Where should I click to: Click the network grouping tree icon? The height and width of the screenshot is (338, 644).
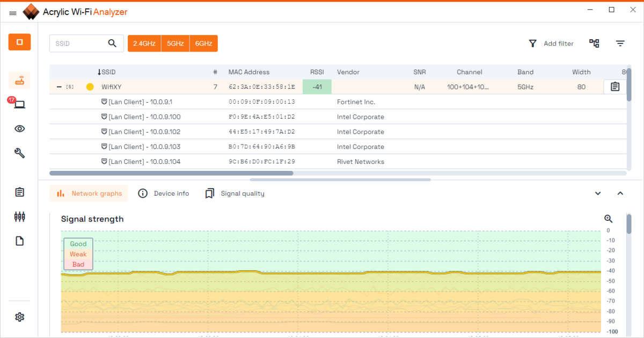tap(594, 44)
